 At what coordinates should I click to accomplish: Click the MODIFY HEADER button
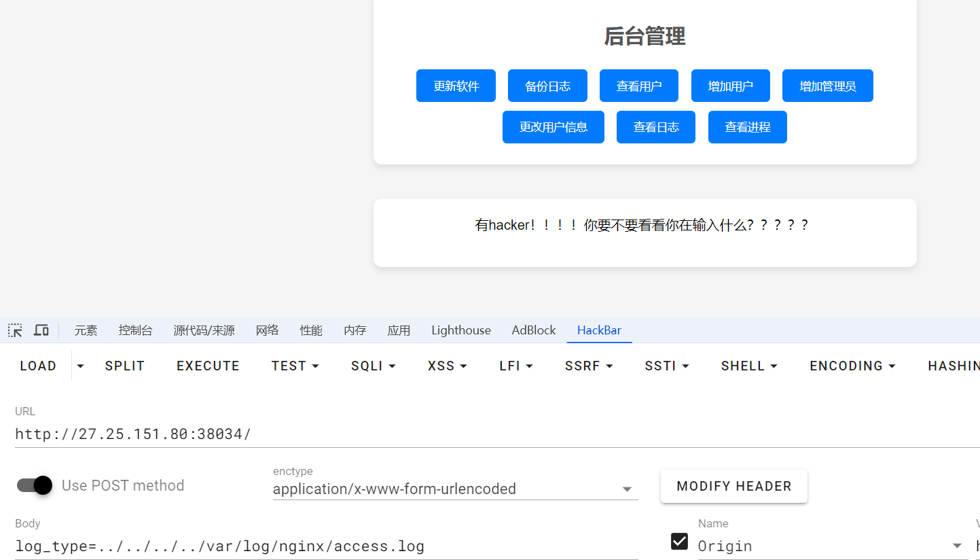pyautogui.click(x=733, y=487)
